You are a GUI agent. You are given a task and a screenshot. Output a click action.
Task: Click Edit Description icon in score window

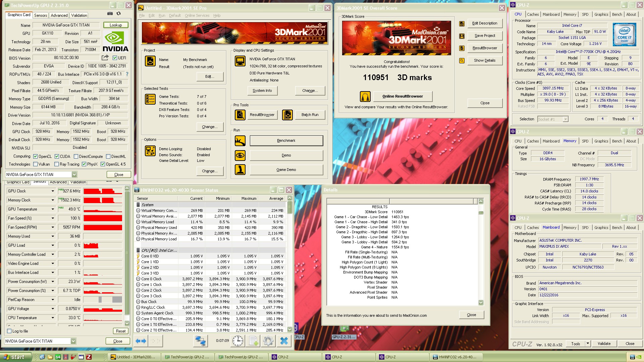[x=462, y=23]
